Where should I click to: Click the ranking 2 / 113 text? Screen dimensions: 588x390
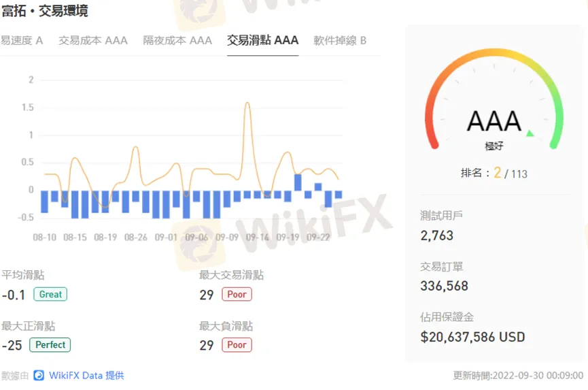(494, 173)
